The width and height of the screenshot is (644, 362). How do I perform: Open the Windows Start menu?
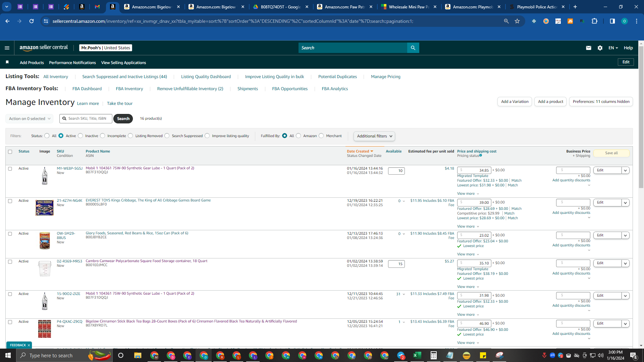[x=8, y=355]
